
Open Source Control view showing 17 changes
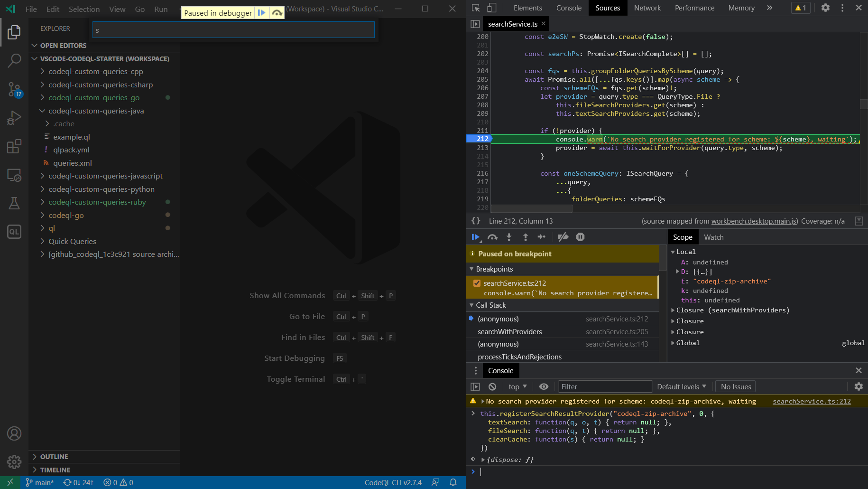[14, 90]
